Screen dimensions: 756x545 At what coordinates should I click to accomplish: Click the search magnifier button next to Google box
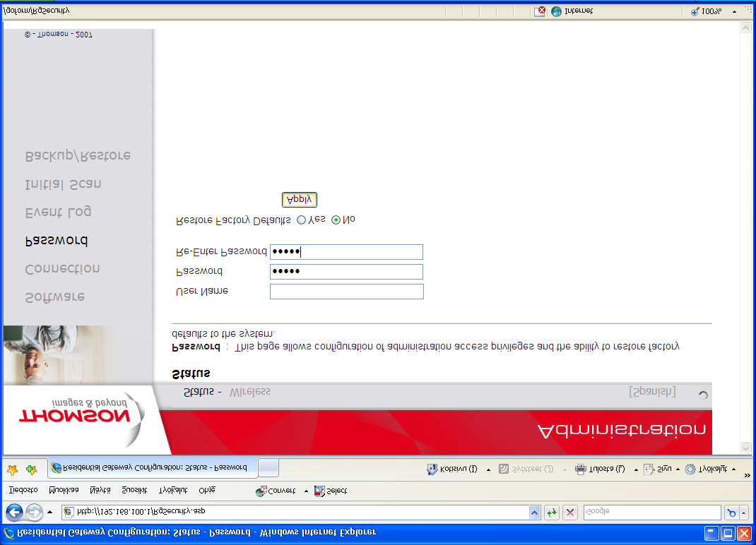731,513
